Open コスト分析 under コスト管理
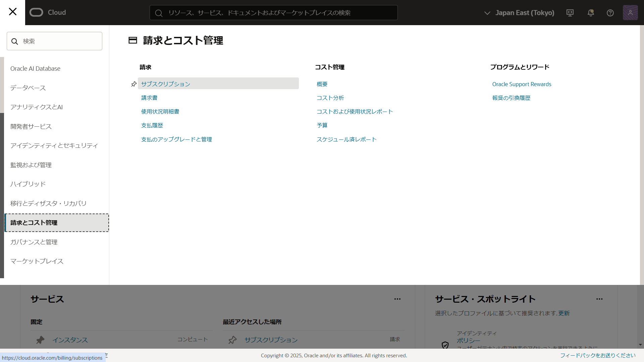The height and width of the screenshot is (362, 644). [330, 98]
